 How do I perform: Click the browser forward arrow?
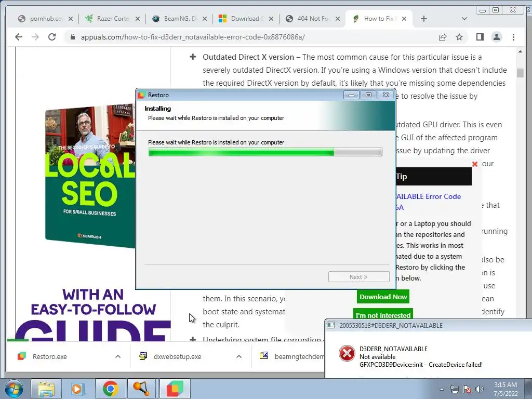pyautogui.click(x=35, y=37)
